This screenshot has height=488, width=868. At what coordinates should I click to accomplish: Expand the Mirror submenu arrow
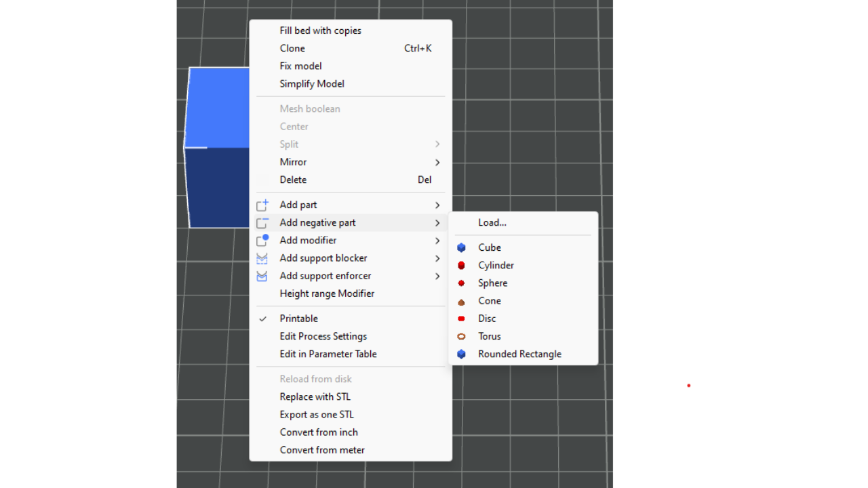point(437,163)
